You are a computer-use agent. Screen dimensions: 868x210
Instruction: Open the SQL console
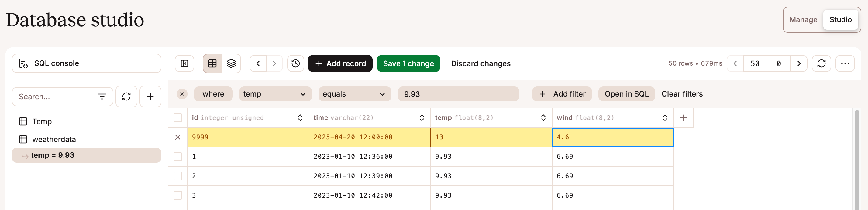(86, 63)
